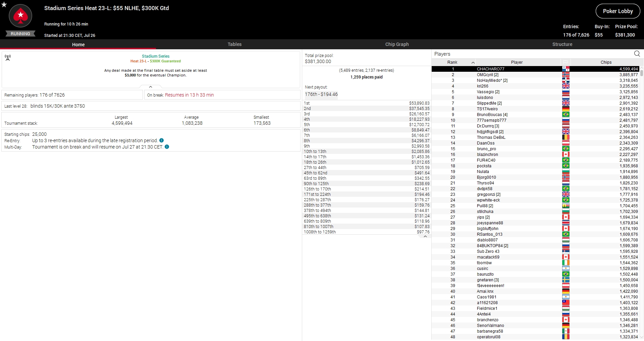Select the Vassegio [2] player row

coord(535,92)
